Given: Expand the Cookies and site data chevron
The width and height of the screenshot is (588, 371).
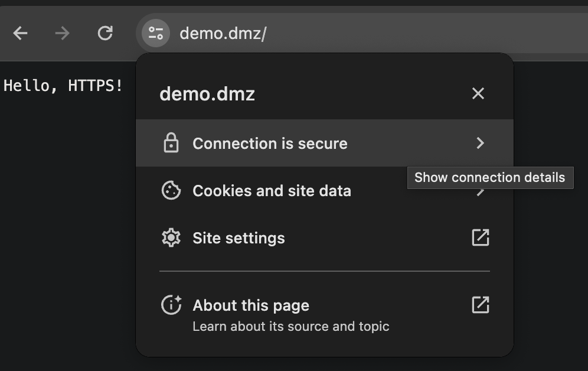Looking at the screenshot, I should tap(482, 193).
